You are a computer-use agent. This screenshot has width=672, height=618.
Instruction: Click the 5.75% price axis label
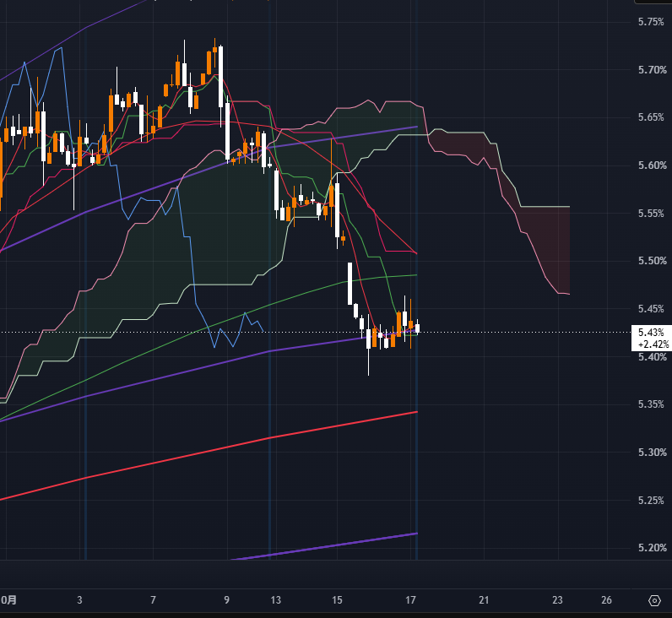pos(653,22)
